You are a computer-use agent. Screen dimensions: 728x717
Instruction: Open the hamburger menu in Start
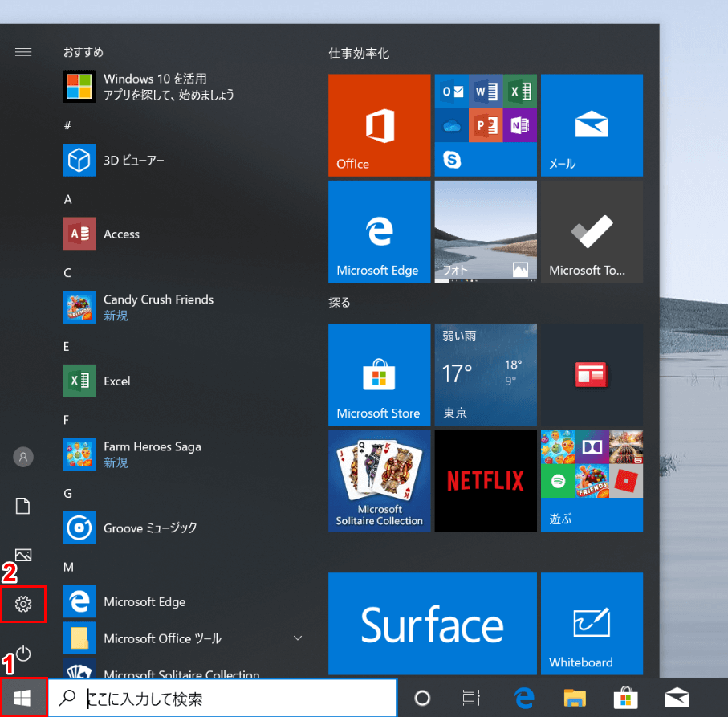click(23, 52)
